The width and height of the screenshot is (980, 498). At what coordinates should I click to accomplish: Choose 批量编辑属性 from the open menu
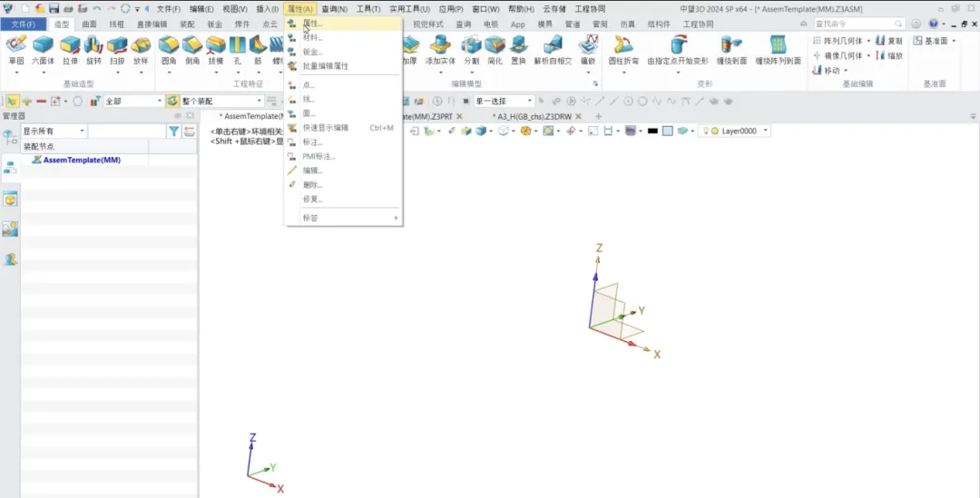tap(325, 66)
